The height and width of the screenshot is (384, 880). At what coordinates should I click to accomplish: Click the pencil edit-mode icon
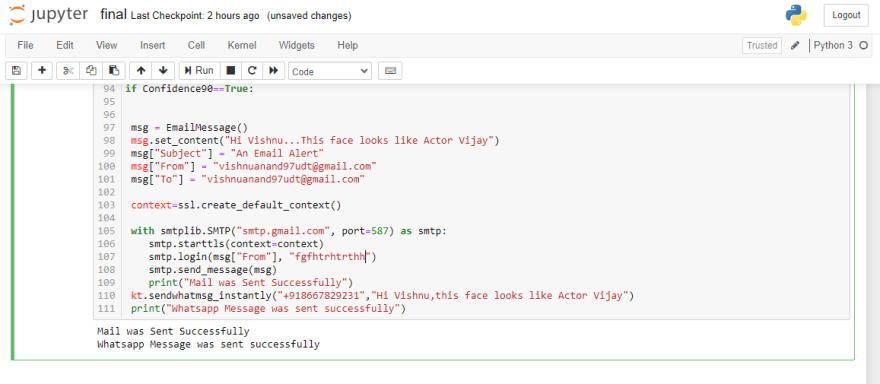pos(795,45)
